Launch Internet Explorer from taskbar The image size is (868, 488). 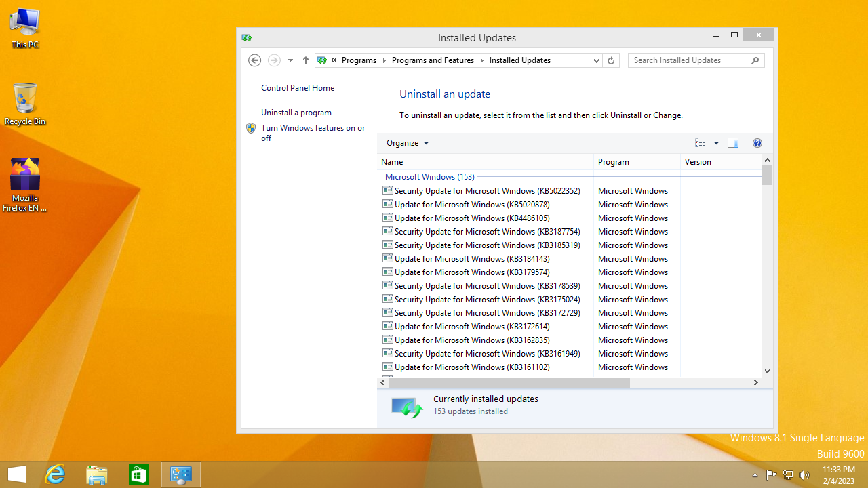[x=55, y=474]
